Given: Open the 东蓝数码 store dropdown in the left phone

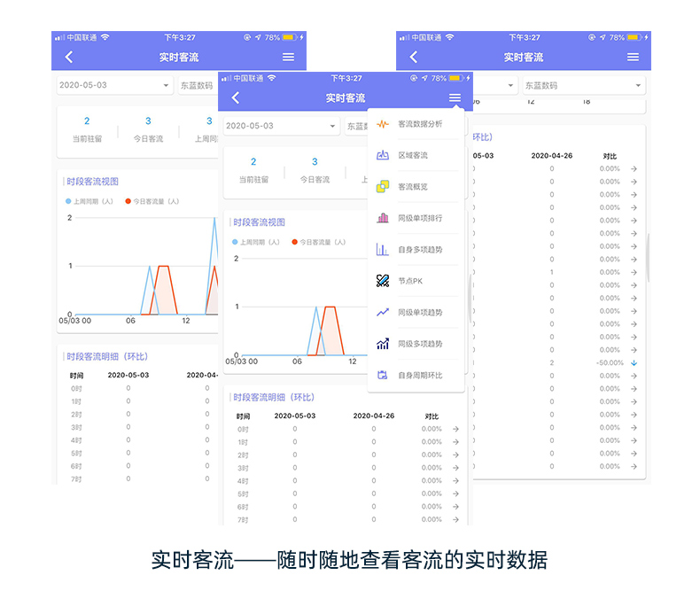Looking at the screenshot, I should tap(198, 85).
